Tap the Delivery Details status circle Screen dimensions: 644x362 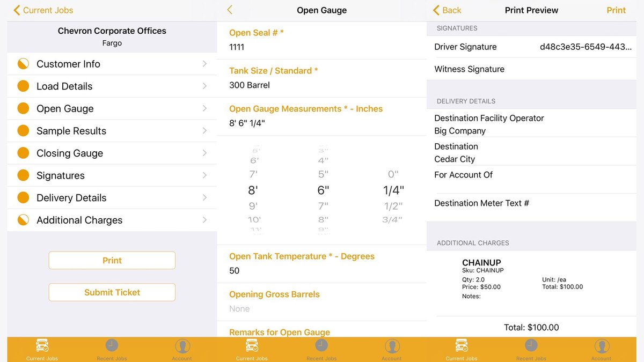23,198
